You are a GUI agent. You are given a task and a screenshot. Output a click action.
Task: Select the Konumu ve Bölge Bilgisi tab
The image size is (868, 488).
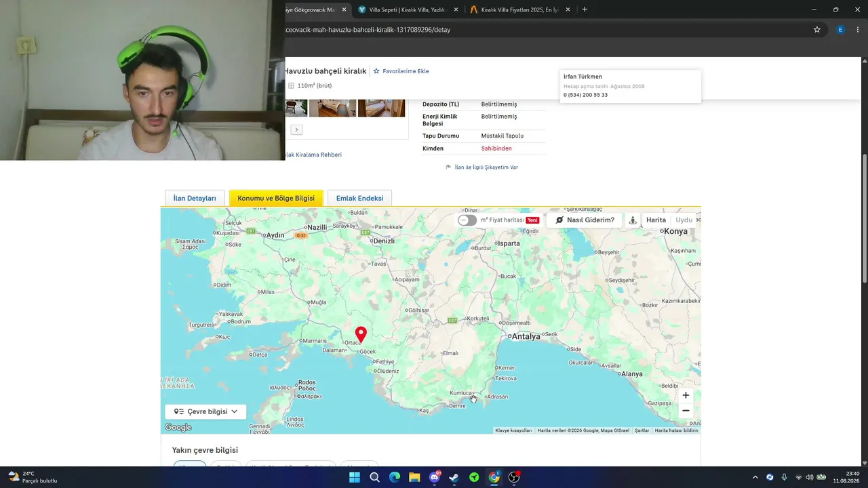276,198
